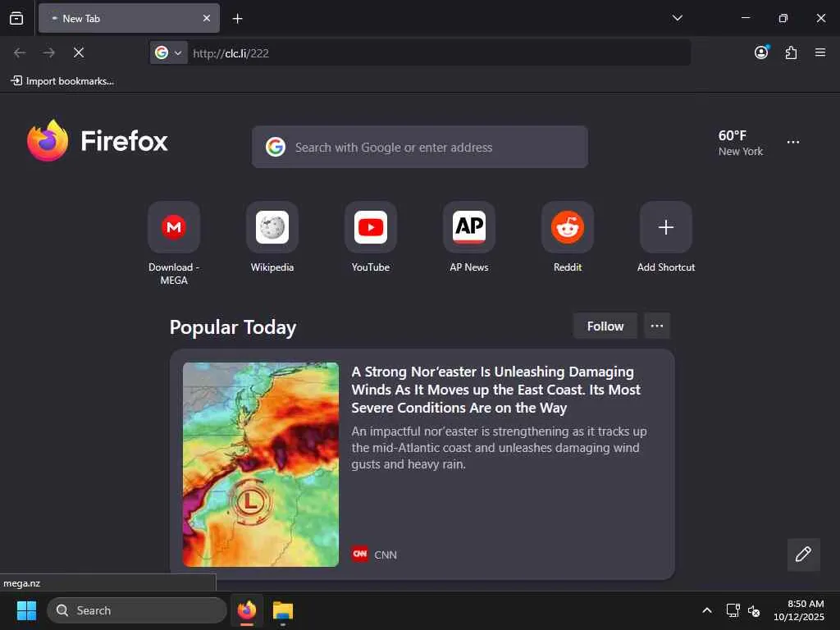Click the 60°F temperature reading
The image size is (840, 630).
733,135
